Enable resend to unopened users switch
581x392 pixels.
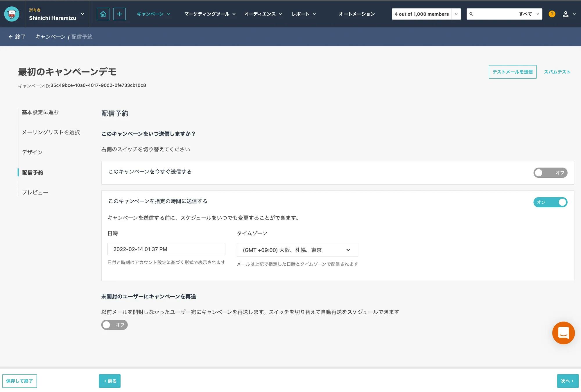[114, 325]
